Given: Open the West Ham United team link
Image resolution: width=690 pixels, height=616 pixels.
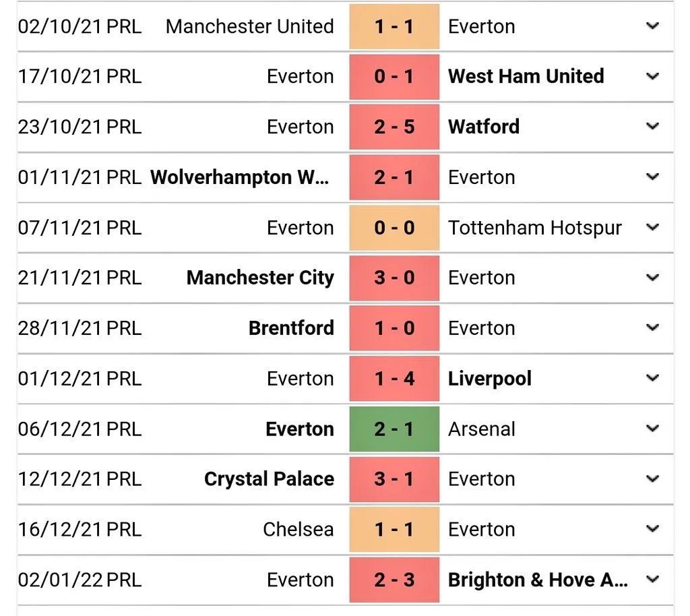Looking at the screenshot, I should point(526,76).
